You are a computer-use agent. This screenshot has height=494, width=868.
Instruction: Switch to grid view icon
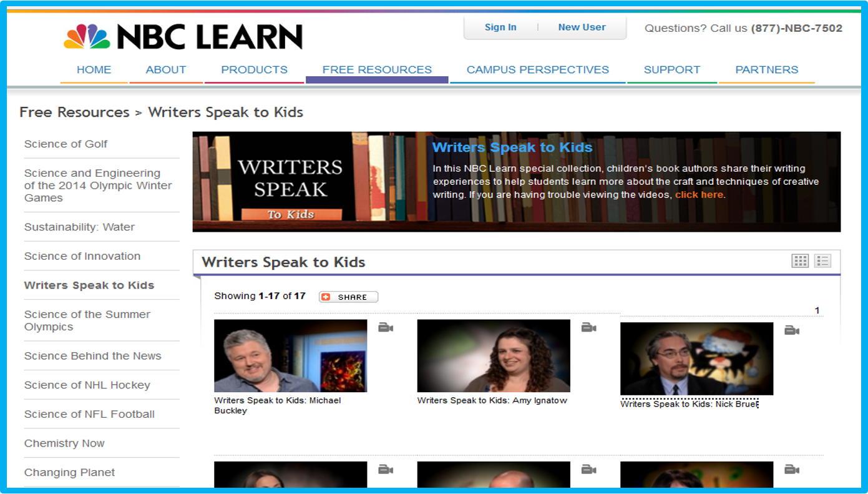[800, 261]
